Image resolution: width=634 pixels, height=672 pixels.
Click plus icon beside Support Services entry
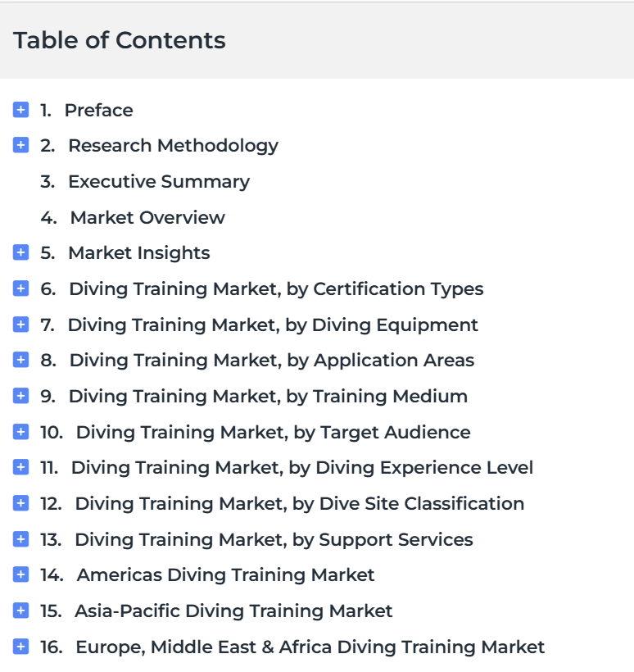coord(21,539)
